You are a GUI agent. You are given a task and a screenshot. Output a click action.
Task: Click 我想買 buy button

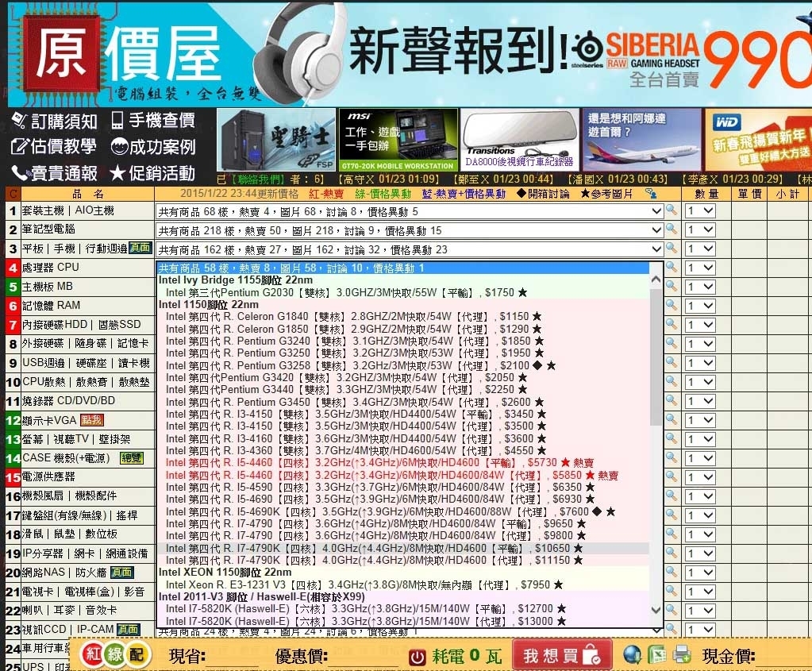[x=561, y=655]
